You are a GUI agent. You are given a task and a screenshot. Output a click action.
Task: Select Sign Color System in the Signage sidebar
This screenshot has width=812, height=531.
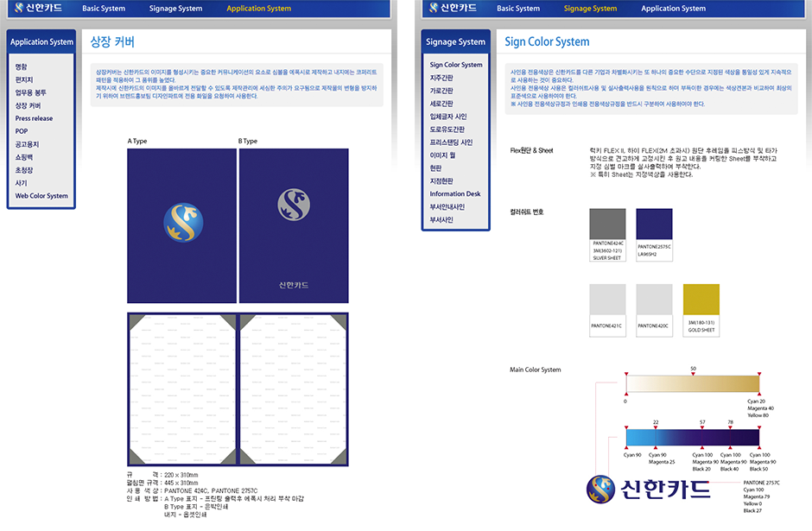tap(456, 65)
